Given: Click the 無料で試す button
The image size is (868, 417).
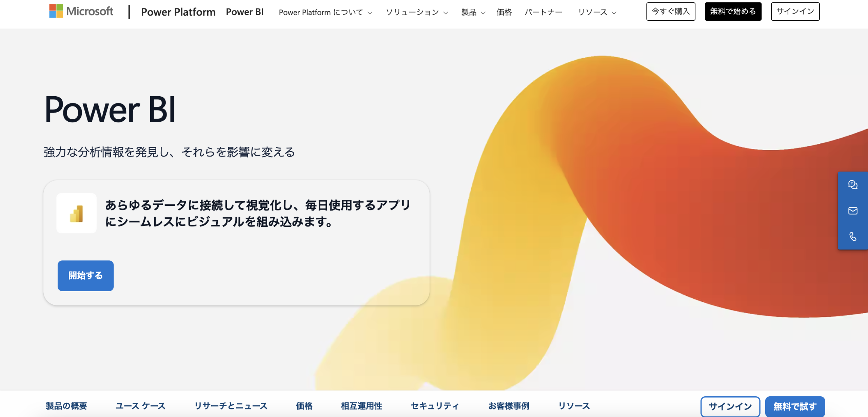Looking at the screenshot, I should point(794,406).
